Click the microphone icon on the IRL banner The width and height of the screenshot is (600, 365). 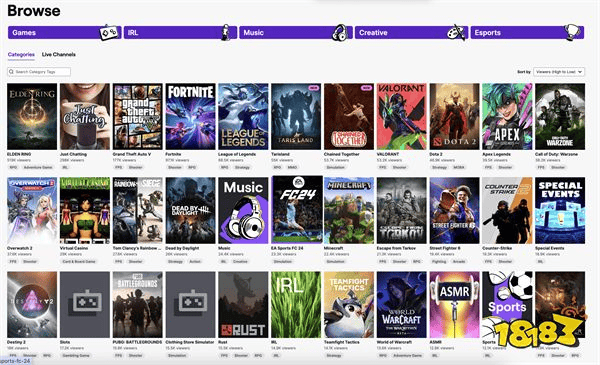226,33
